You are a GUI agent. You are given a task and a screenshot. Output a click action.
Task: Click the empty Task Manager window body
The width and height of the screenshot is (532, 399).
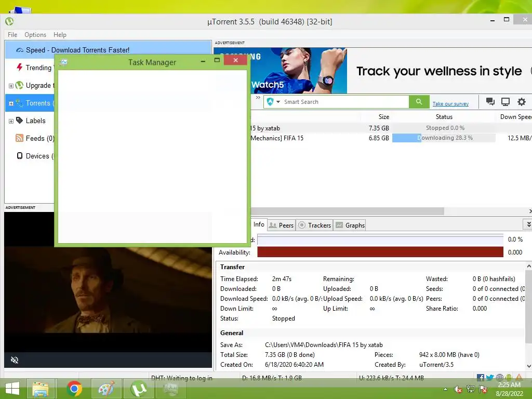(x=152, y=156)
